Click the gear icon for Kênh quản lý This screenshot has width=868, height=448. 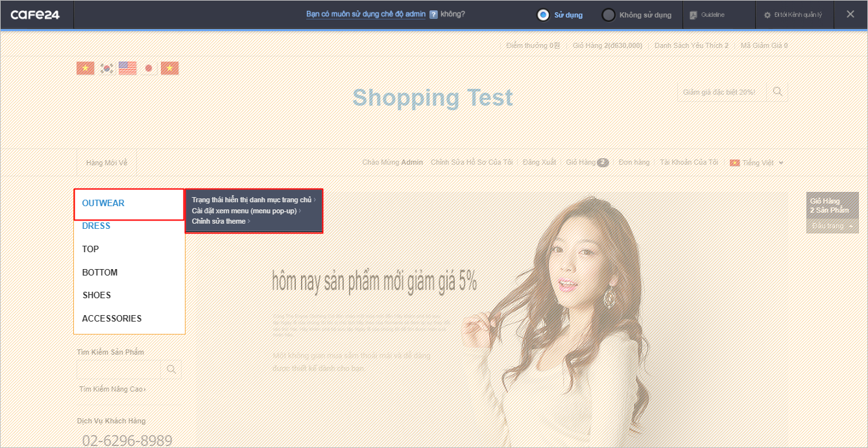tap(767, 15)
